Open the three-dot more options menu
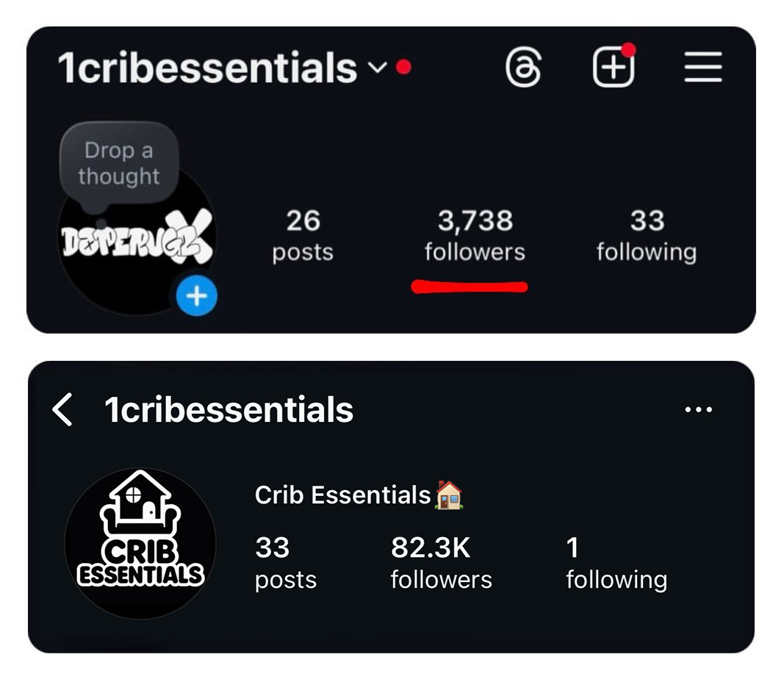Image resolution: width=784 pixels, height=693 pixels. coord(697,409)
